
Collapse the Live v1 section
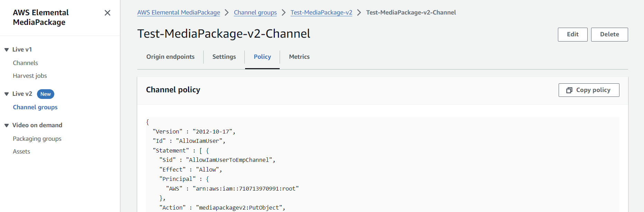coord(7,50)
